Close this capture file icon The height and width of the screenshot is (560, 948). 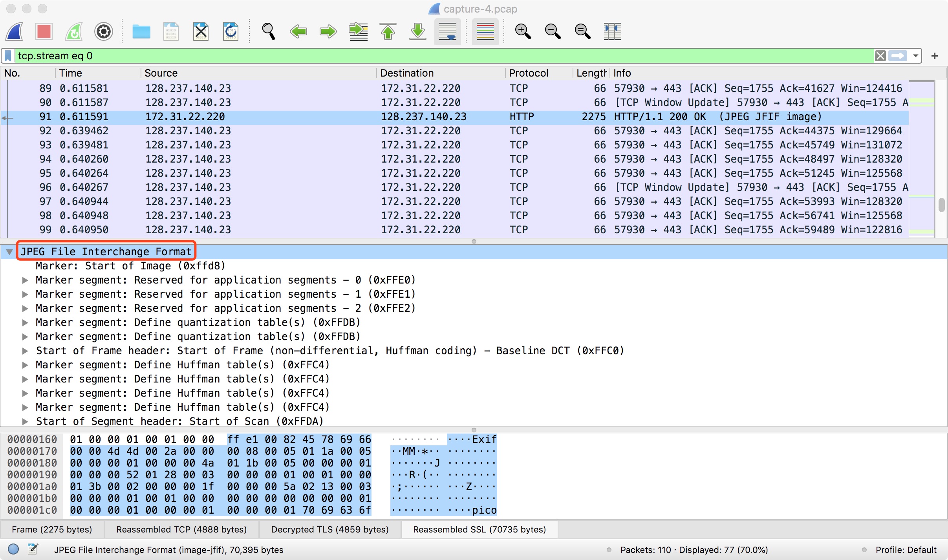(x=201, y=31)
